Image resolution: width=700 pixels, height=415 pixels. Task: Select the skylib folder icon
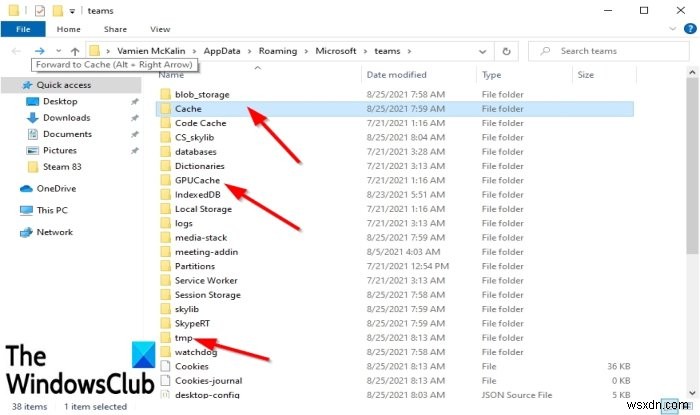point(166,309)
